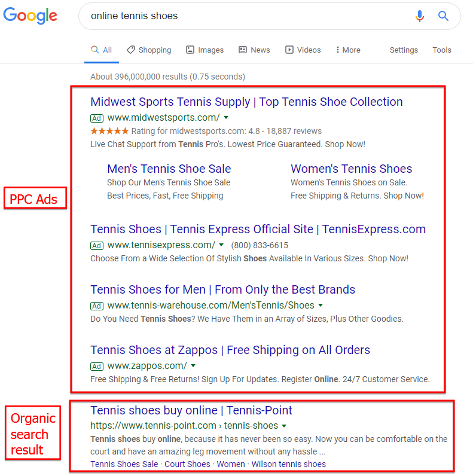Click the News newspaper icon

coord(243,50)
